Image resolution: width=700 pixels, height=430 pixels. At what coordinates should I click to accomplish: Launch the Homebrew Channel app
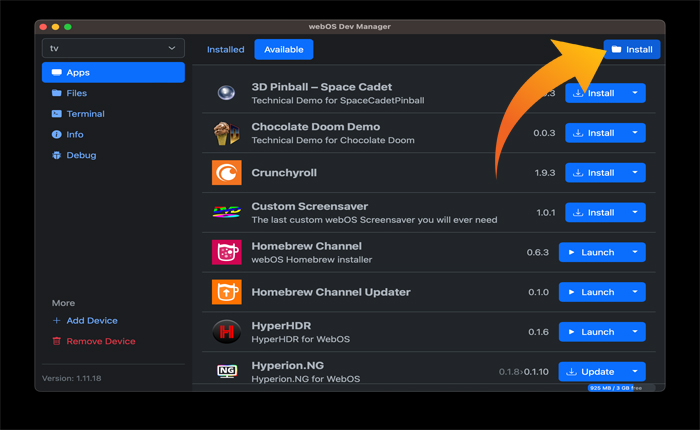pos(591,252)
